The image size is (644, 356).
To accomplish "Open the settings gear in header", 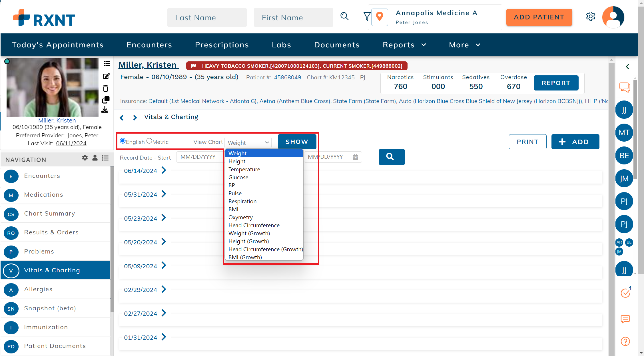I will tap(590, 17).
